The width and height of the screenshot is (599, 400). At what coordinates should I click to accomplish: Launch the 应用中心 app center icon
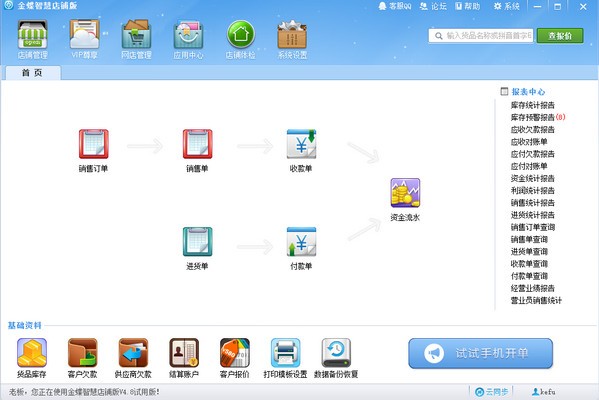188,34
